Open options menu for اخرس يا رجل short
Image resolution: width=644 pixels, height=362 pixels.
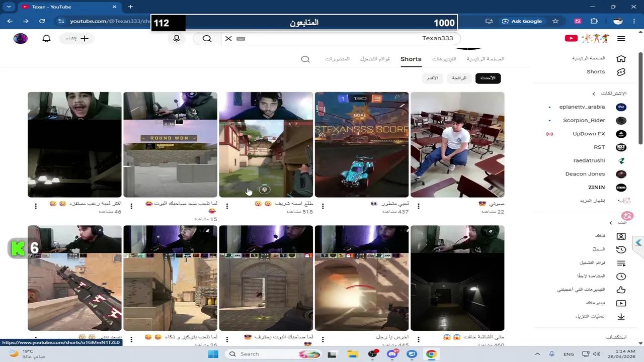[323, 339]
